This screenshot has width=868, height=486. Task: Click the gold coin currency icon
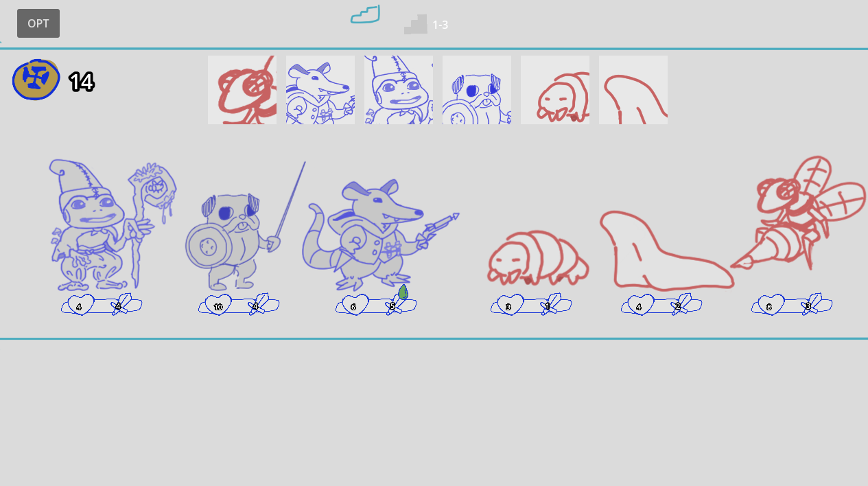pos(36,80)
